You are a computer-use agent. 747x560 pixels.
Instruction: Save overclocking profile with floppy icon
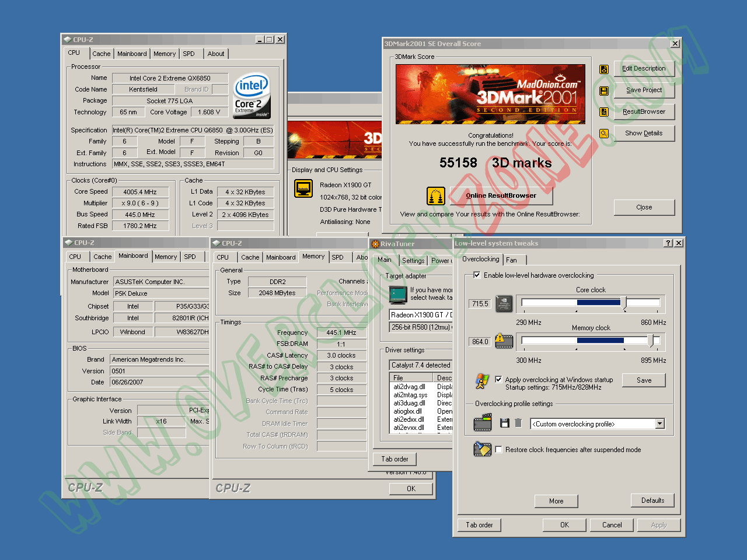coord(505,423)
